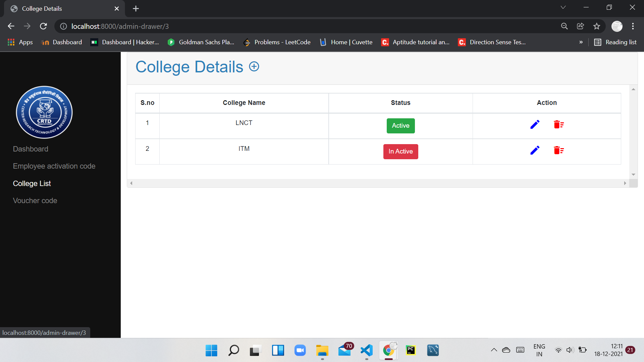Select the edit pencil icon for ITM
Screen dimensions: 644x362
pyautogui.click(x=535, y=150)
